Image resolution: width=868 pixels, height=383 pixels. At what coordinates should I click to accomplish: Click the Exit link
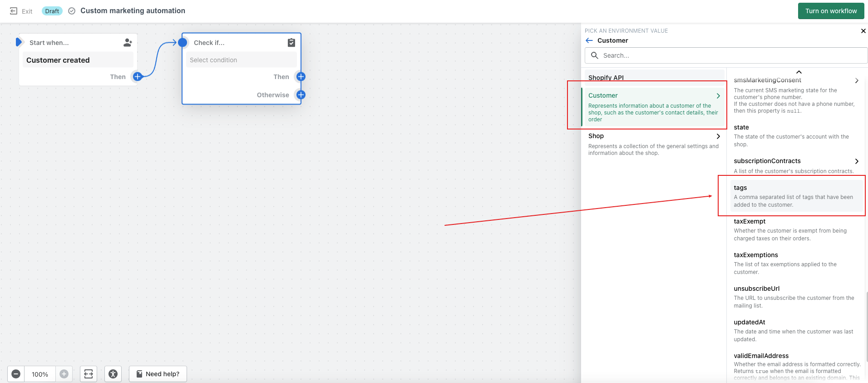click(27, 11)
